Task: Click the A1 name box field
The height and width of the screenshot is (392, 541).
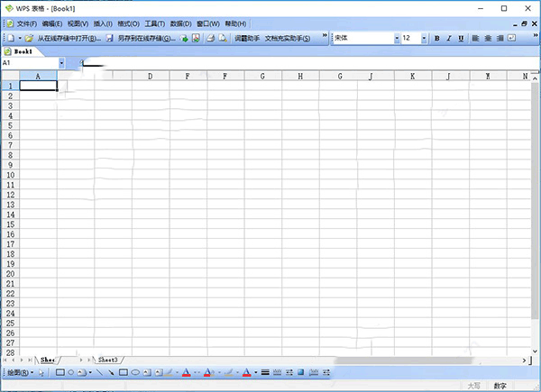Action: pyautogui.click(x=30, y=63)
